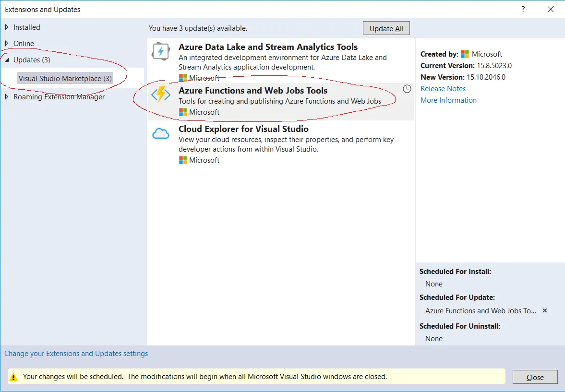The image size is (565, 392).
Task: Open the Release Notes link
Action: [443, 89]
